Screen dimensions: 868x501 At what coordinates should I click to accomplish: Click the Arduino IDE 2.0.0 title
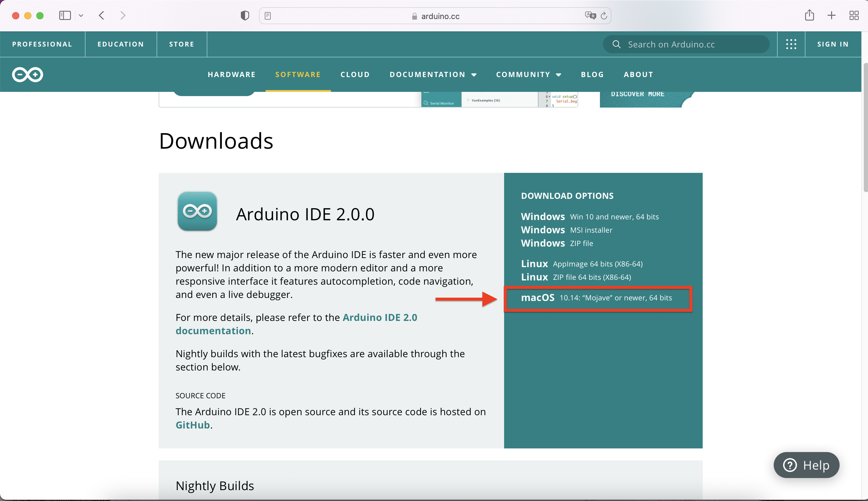305,214
